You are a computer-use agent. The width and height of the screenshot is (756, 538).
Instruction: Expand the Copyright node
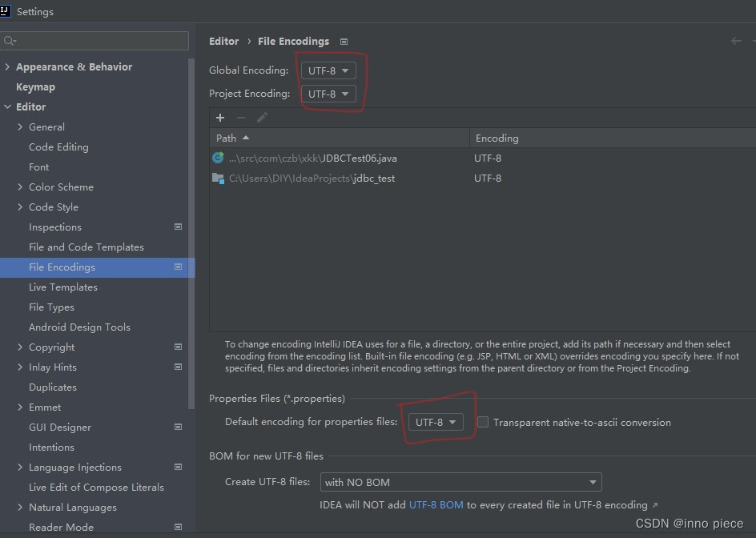click(20, 347)
